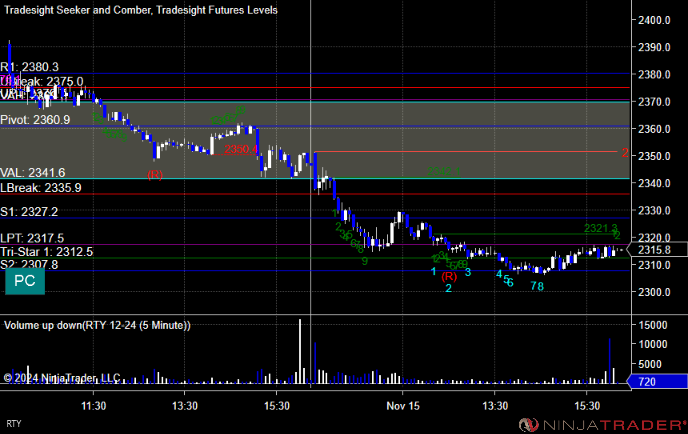Click the 11:30 time axis label
Viewport: 688px width, 434px height.
pos(93,406)
